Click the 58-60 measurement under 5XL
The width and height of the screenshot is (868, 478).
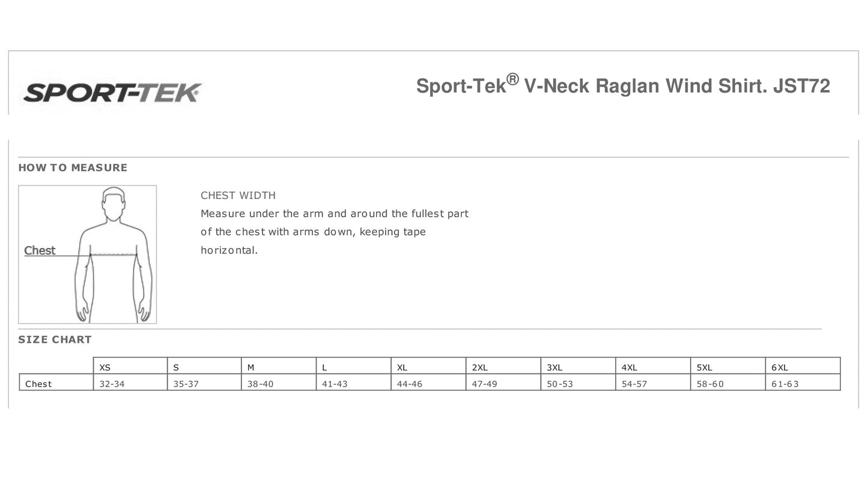click(709, 384)
